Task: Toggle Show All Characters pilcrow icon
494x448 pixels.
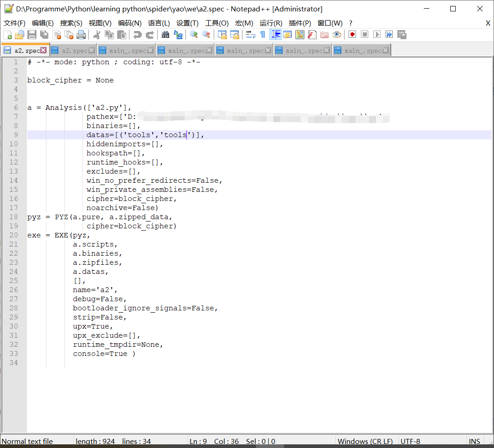Action: [262, 35]
